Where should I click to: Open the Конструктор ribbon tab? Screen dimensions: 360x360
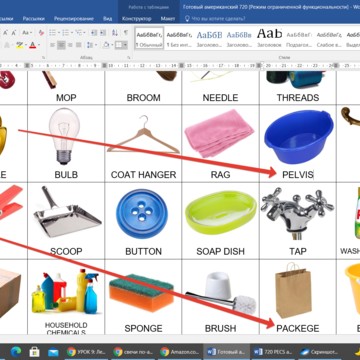click(136, 19)
